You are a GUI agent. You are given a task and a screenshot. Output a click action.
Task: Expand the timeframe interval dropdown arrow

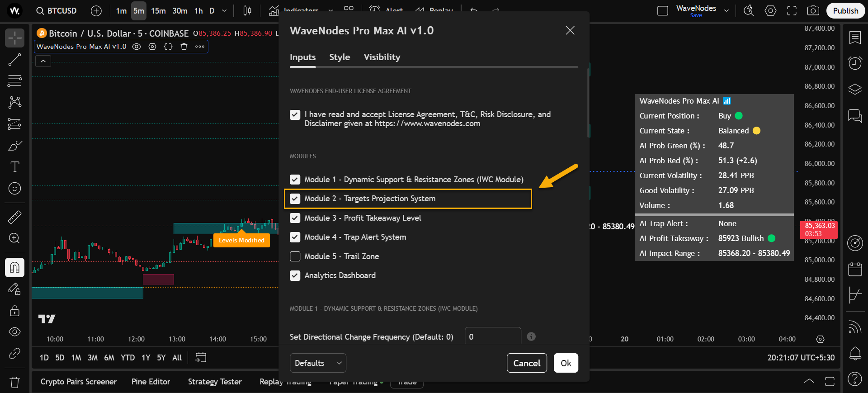(224, 11)
